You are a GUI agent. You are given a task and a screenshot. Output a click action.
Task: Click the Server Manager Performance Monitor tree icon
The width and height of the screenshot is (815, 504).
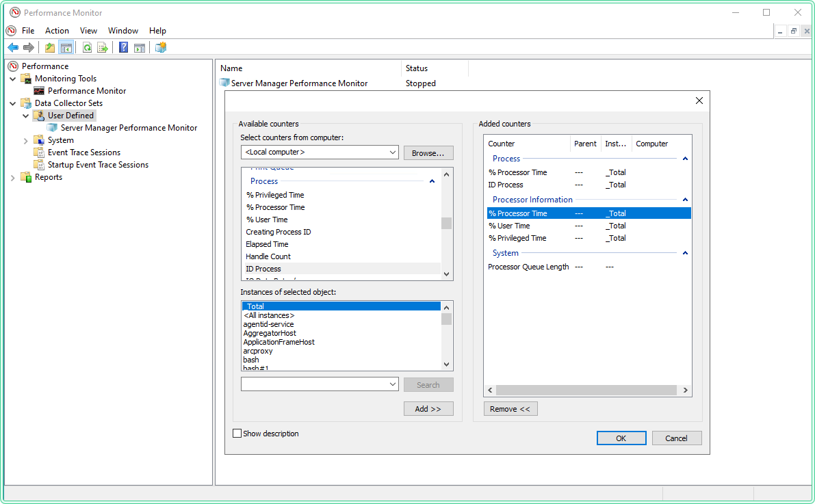[52, 128]
